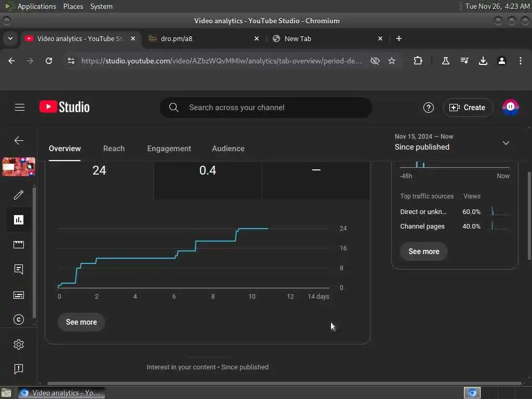Open the Settings gear icon in the sidebar
532x399 pixels.
pos(19,344)
